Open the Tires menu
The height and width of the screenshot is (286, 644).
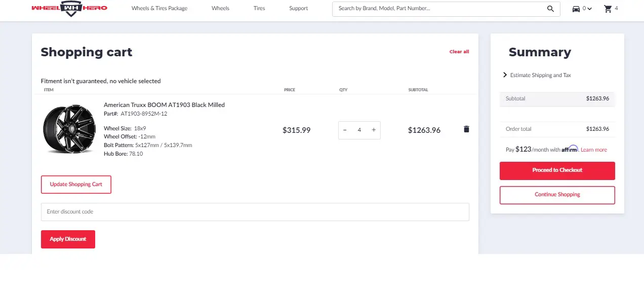(259, 9)
